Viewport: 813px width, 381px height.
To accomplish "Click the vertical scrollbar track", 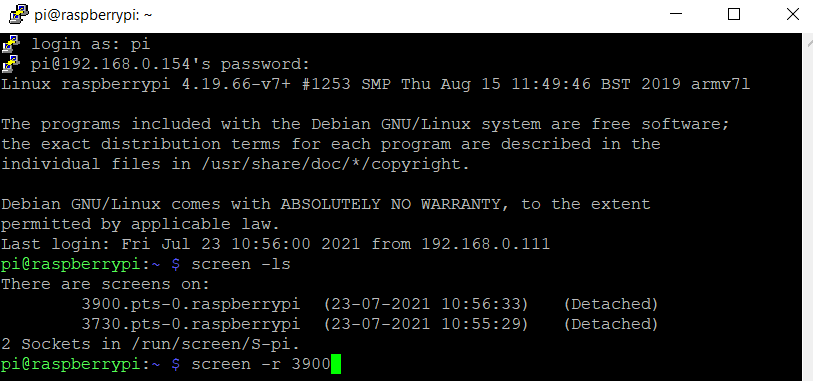I will click(808, 213).
